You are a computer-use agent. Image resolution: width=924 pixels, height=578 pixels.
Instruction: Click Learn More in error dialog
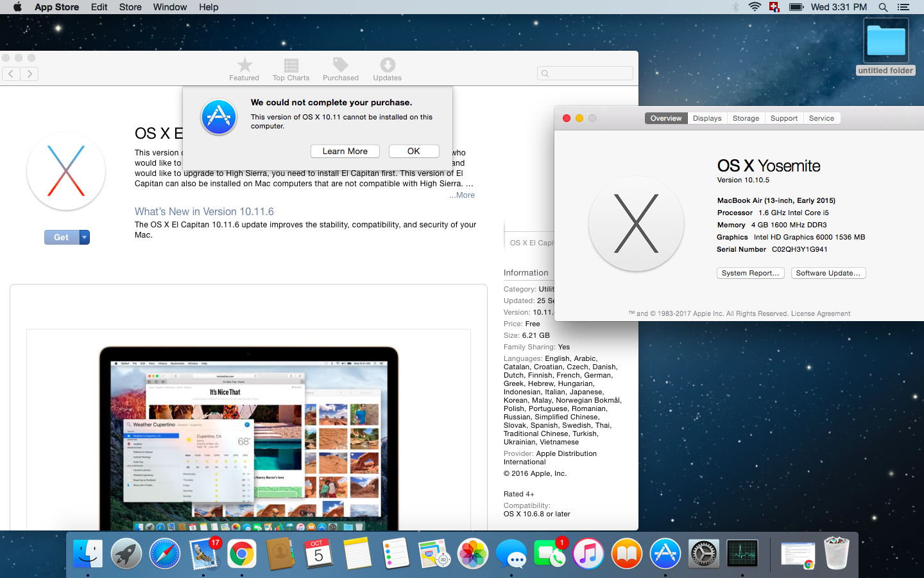point(345,151)
